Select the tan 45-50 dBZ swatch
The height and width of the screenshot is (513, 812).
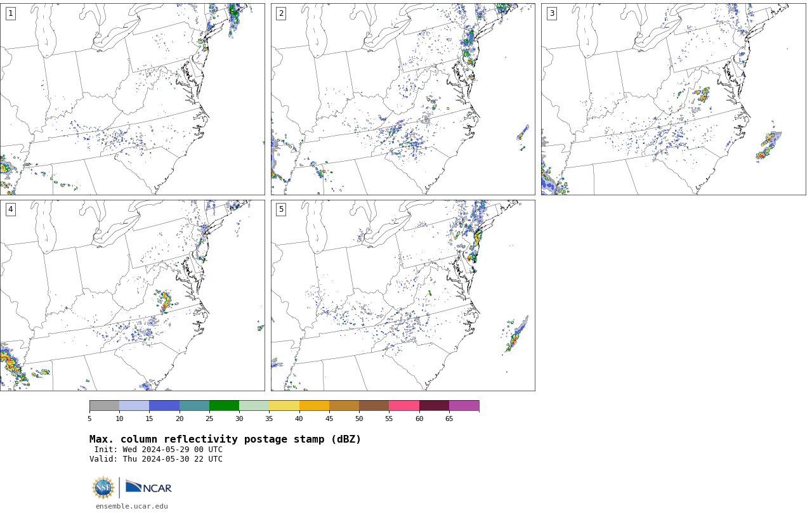[x=344, y=406]
